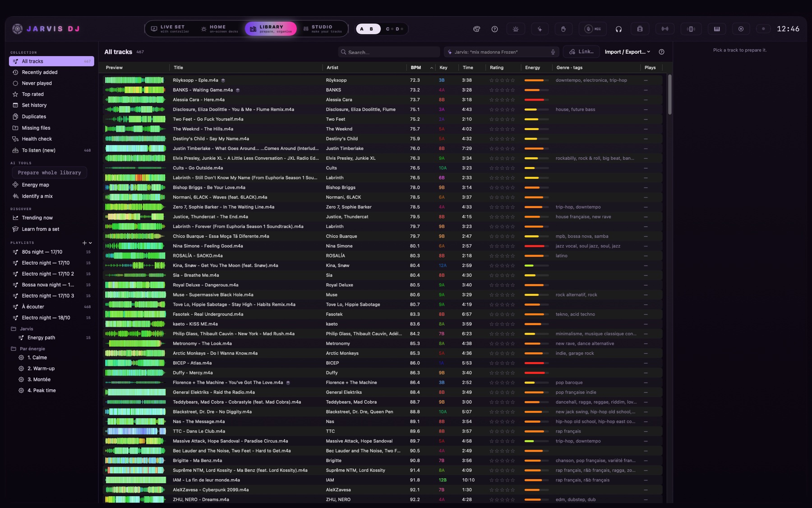This screenshot has width=812, height=508.
Task: Click the printer-like box icon in toolbar
Action: pos(640,29)
